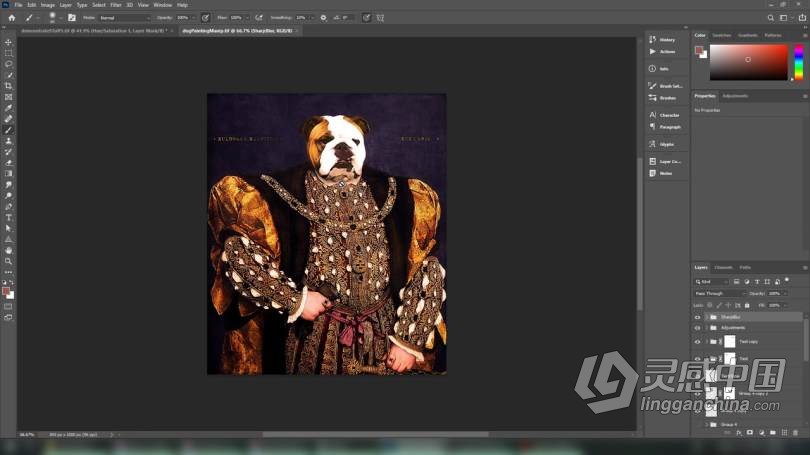Select the Eyedropper tool
810x455 pixels.
(8, 108)
